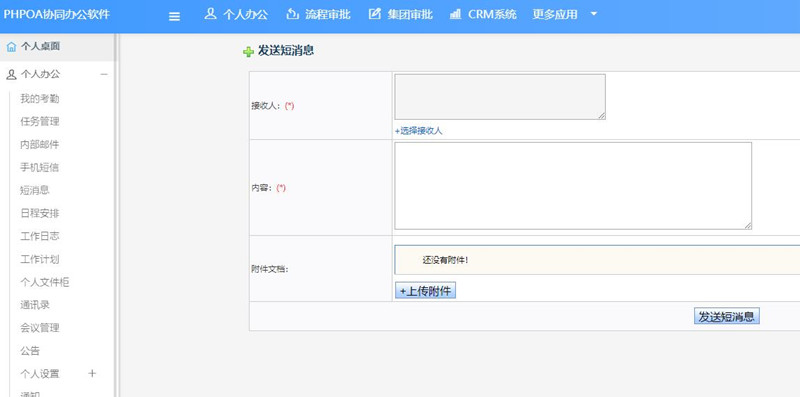
Task: Click the 附件文档 field label
Action: coord(270,269)
